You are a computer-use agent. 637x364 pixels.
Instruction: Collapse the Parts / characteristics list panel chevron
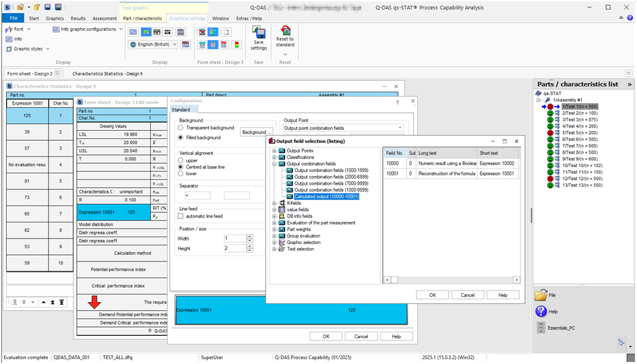[630, 84]
